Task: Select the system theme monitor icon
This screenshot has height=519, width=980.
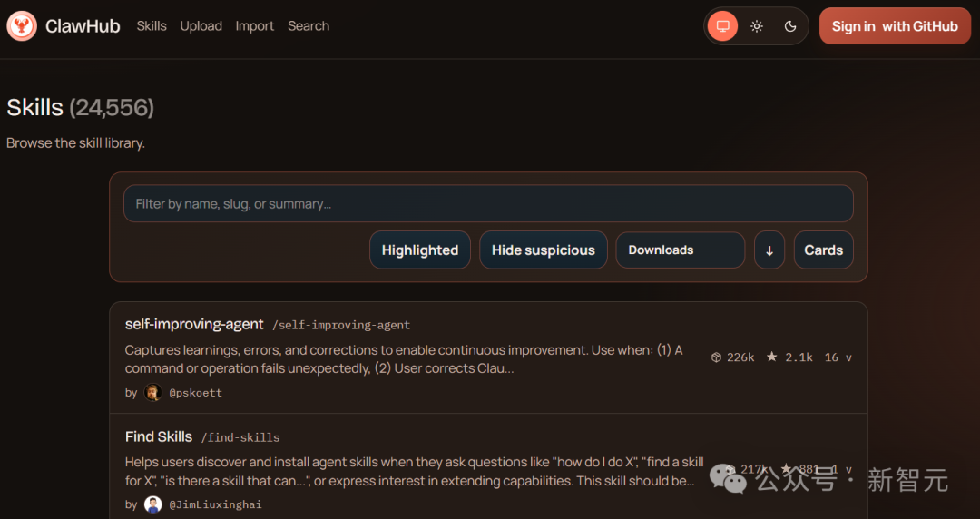Action: 723,26
